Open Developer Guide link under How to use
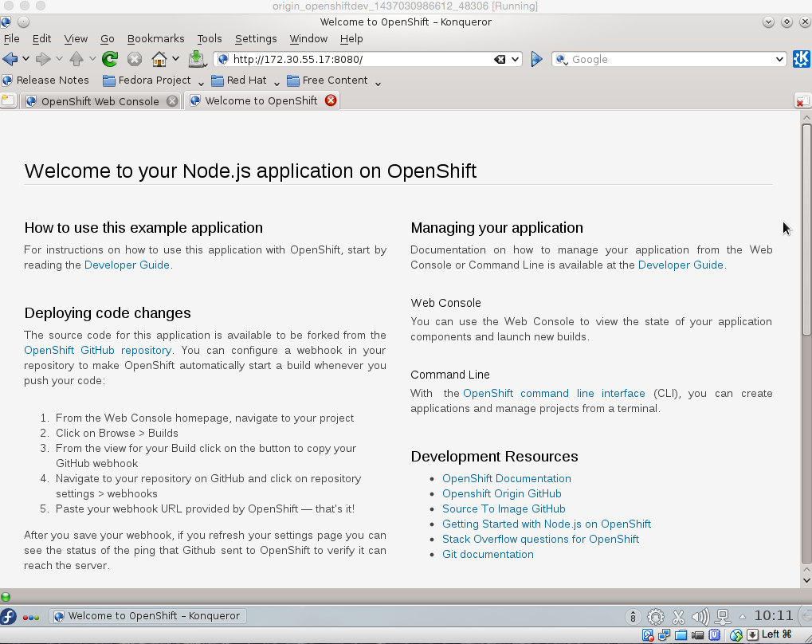Image resolution: width=812 pixels, height=644 pixels. pos(127,265)
